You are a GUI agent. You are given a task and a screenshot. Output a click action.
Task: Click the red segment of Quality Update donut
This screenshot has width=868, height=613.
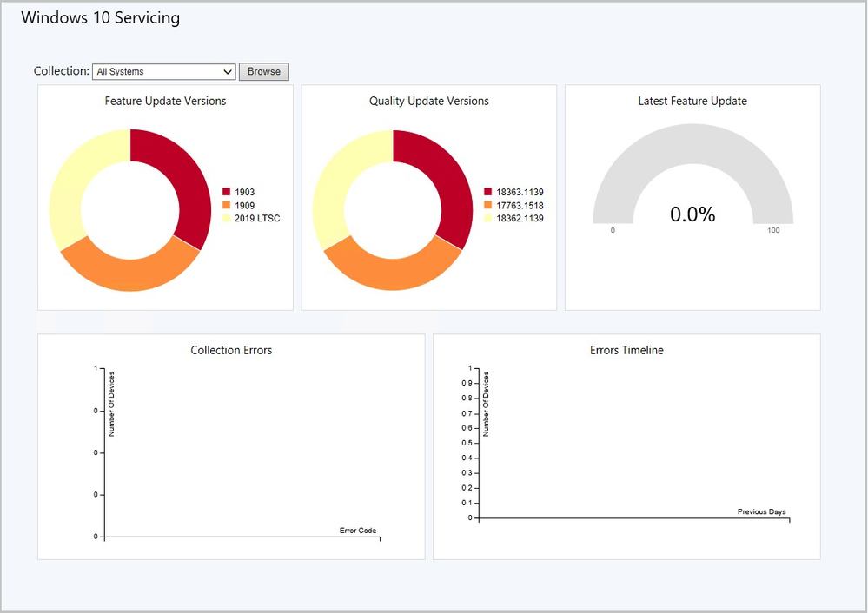click(447, 177)
